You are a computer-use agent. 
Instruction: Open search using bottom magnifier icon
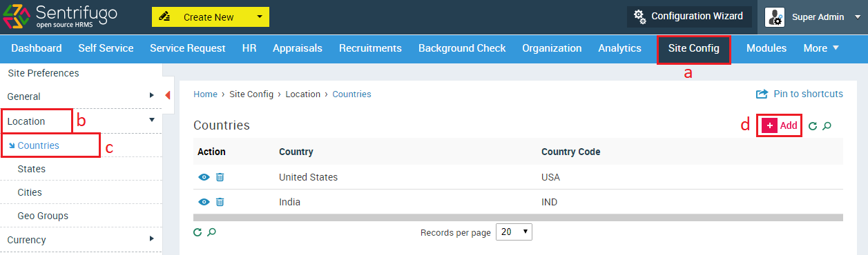[x=212, y=232]
